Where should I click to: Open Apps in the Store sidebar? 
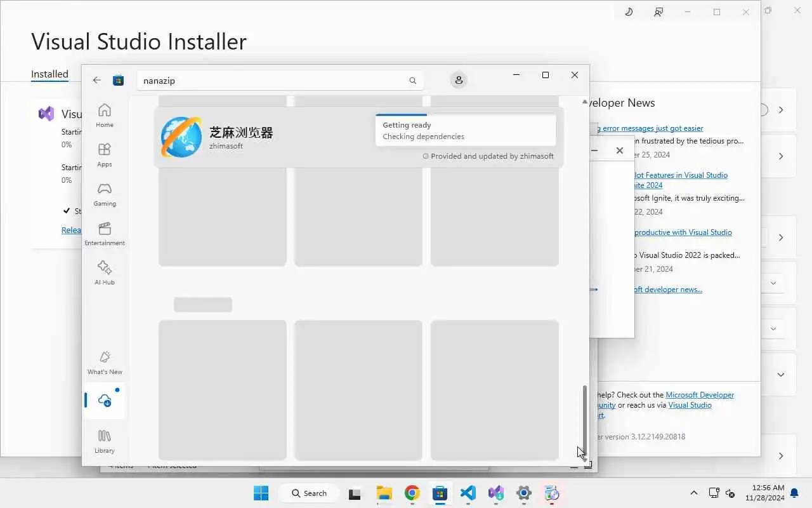tap(105, 155)
